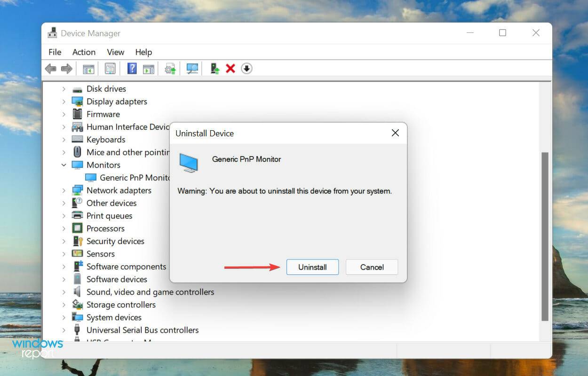
Task: Cancel the Uninstall Device dialog
Action: click(372, 267)
